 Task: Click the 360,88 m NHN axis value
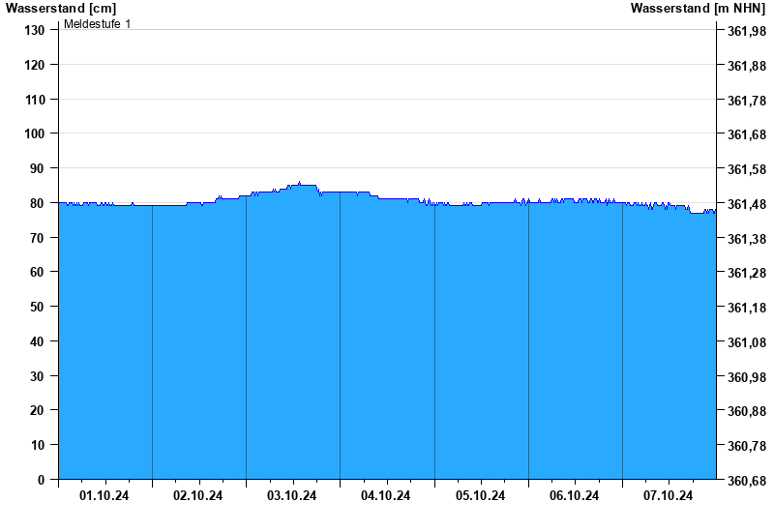[747, 411]
